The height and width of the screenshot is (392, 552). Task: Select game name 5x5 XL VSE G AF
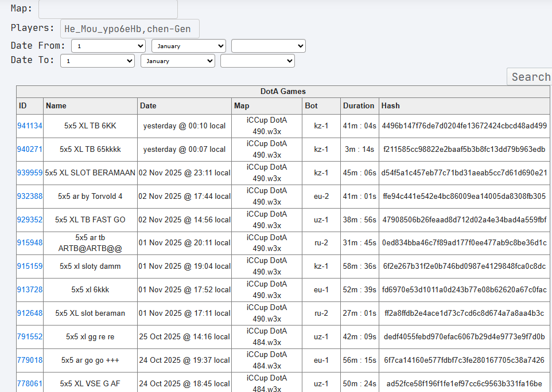click(90, 383)
